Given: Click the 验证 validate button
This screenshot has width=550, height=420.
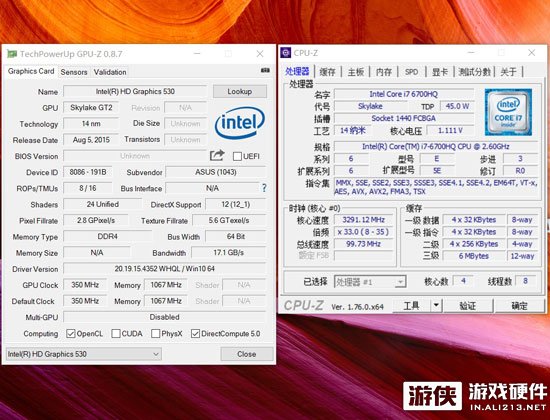Looking at the screenshot, I should click(x=468, y=306).
